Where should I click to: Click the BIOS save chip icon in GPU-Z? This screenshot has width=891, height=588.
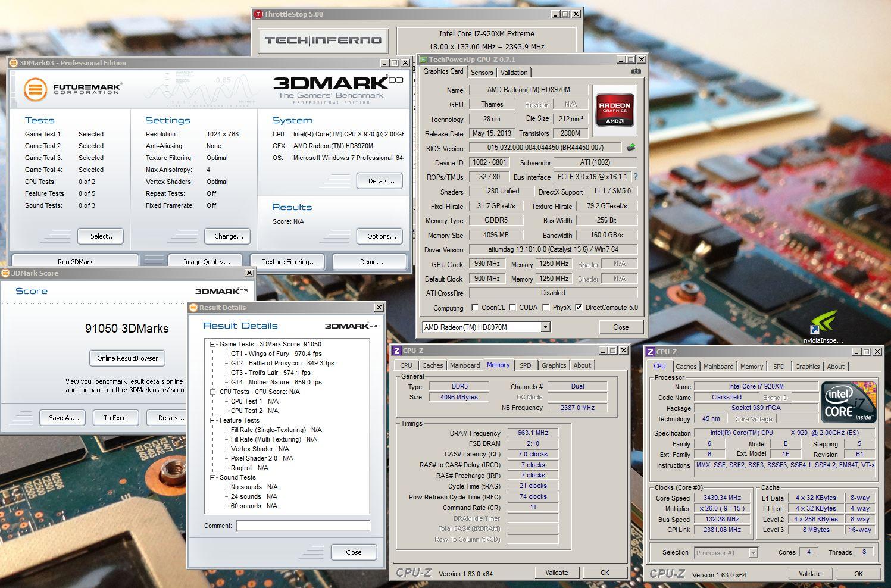tap(631, 148)
